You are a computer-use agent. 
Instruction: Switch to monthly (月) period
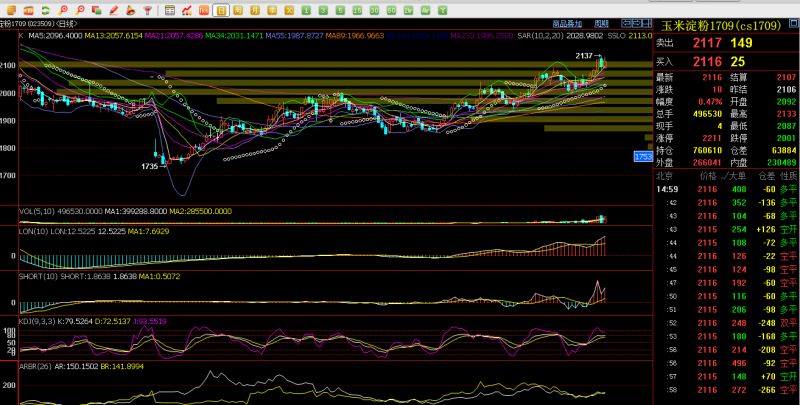click(x=255, y=10)
